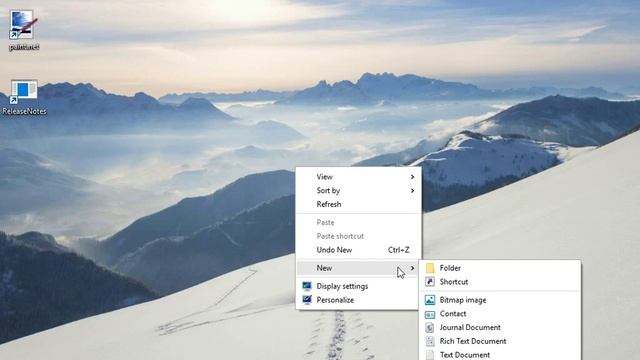This screenshot has height=360, width=640.
Task: Select the paint.net desktop shortcut icon
Action: pos(24,24)
